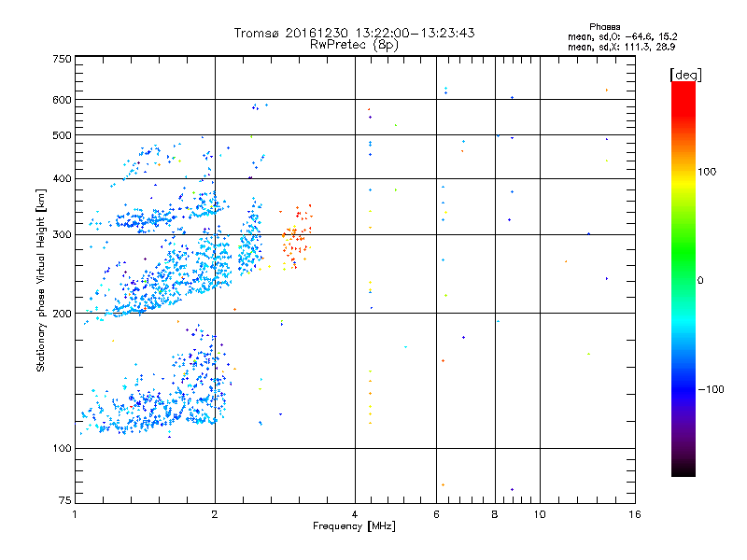Image resolution: width=747 pixels, height=560 pixels.
Task: Click the y-axis tick label '75'
Action: [x=65, y=500]
